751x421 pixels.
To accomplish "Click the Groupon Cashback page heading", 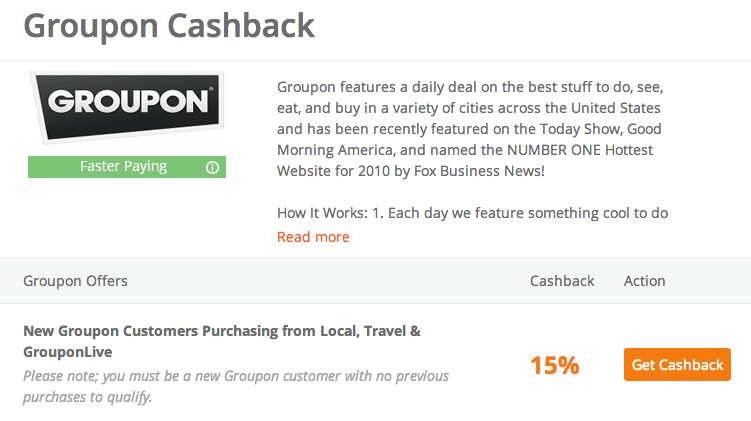I will click(x=168, y=25).
